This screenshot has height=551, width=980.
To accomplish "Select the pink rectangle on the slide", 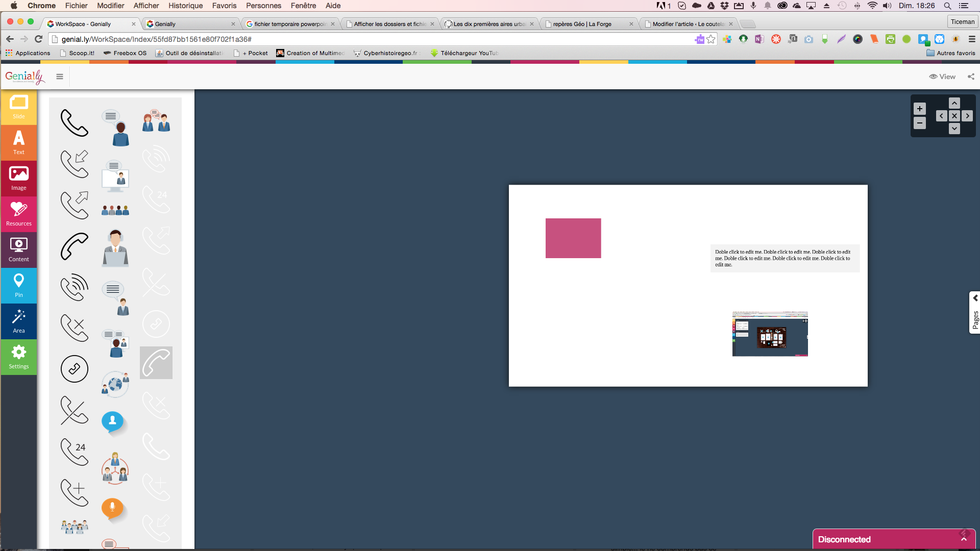I will pos(573,238).
